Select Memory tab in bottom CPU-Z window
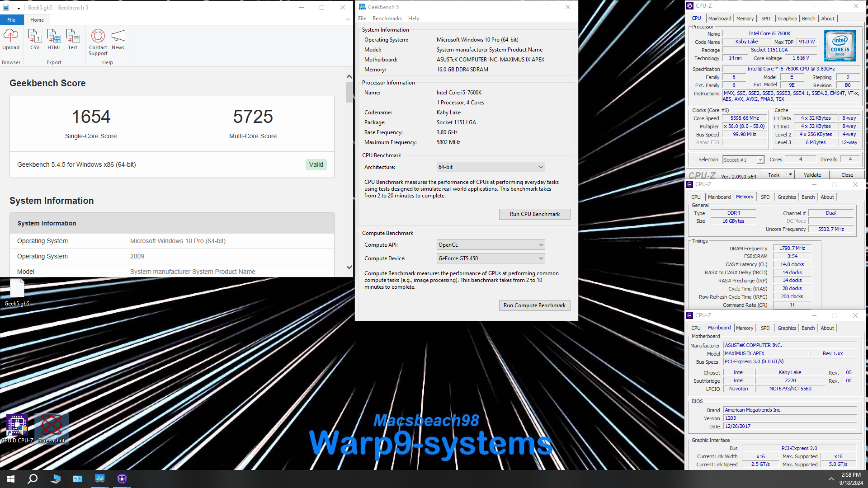 click(744, 328)
